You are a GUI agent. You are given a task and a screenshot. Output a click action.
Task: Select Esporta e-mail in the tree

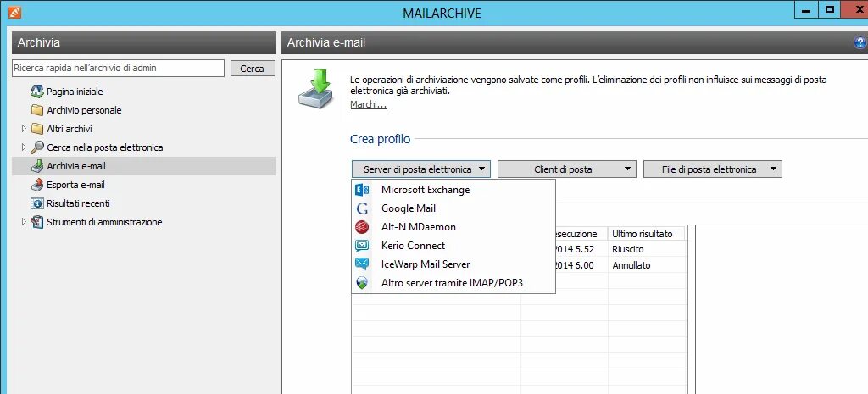point(75,185)
